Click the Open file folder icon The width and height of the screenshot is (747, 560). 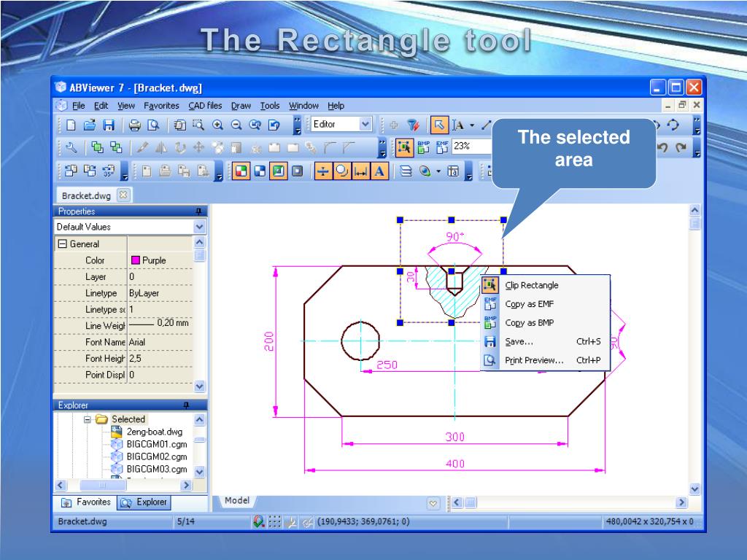click(90, 125)
